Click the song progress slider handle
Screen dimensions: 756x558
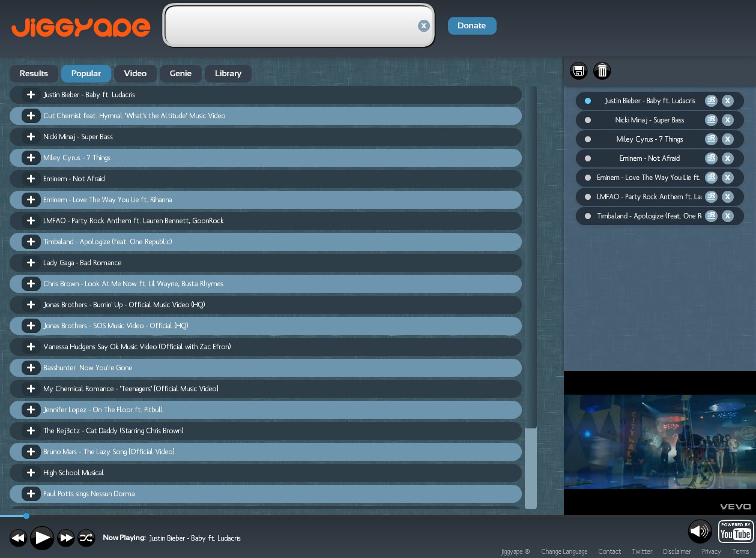coord(26,516)
